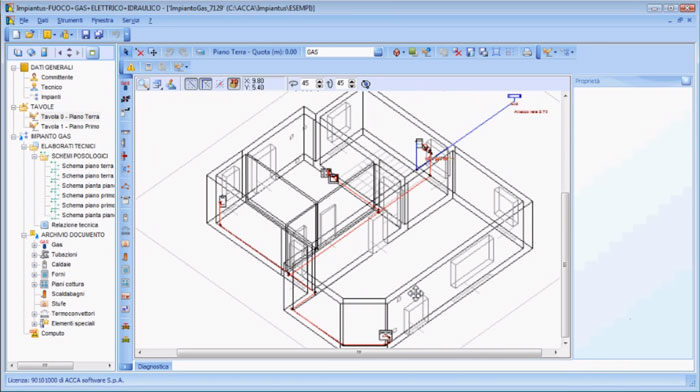The width and height of the screenshot is (700, 392).
Task: Click the red X delete tool
Action: 140,52
